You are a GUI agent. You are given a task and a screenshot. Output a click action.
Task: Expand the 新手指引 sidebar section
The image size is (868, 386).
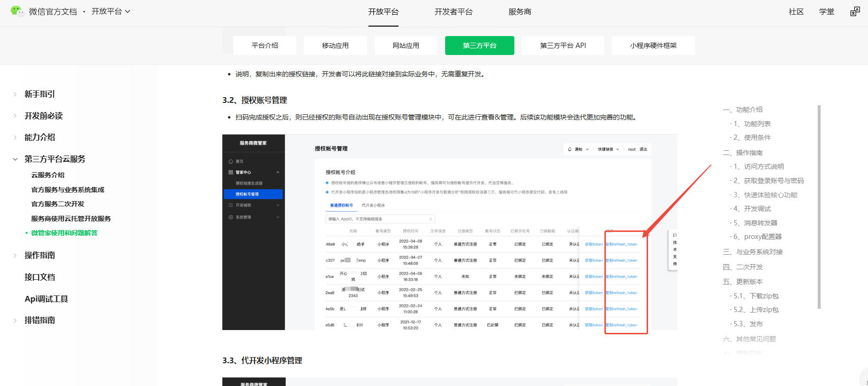[x=15, y=94]
